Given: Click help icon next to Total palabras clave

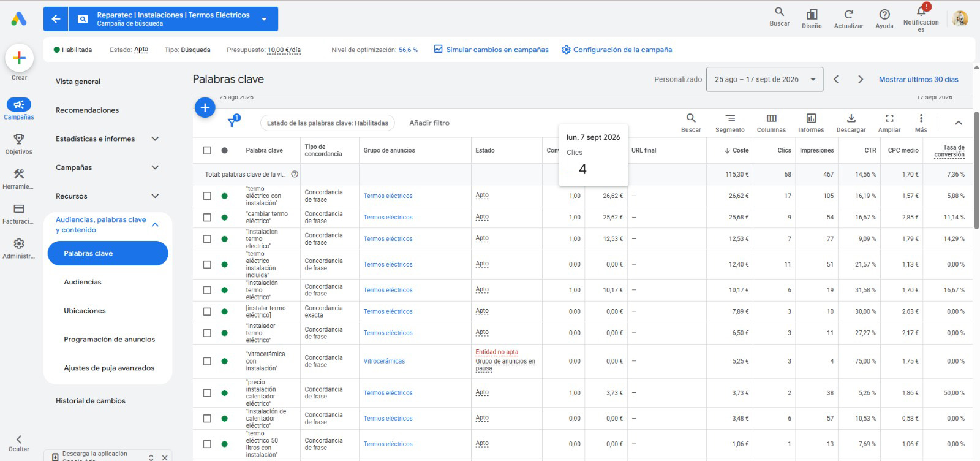Looking at the screenshot, I should click(x=295, y=174).
